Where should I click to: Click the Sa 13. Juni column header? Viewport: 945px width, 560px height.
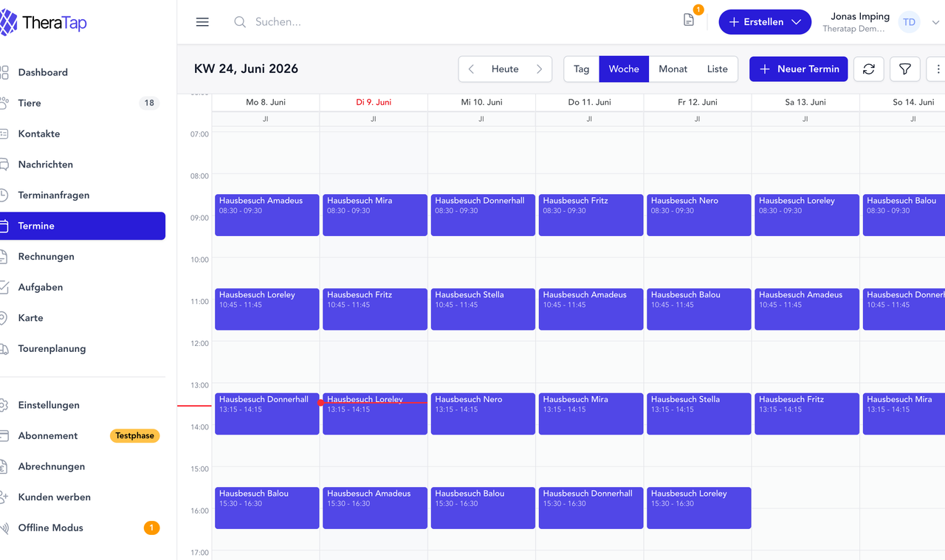click(x=805, y=102)
